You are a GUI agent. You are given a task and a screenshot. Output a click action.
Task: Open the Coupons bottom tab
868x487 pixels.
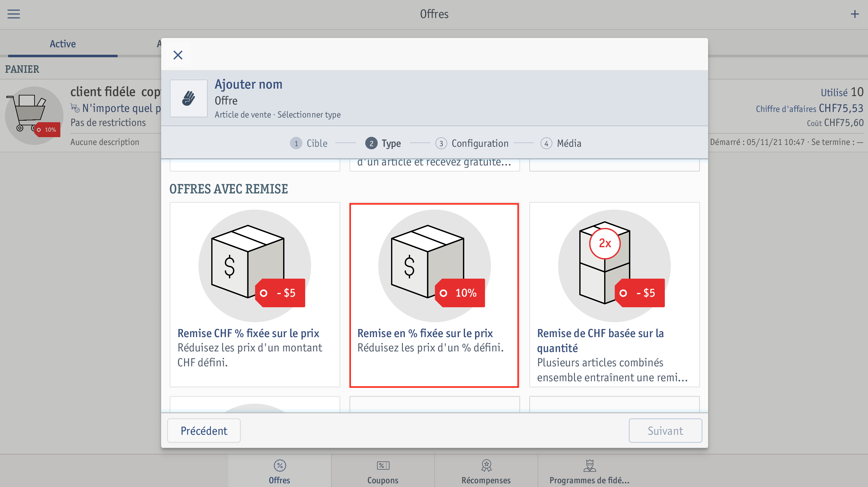383,471
